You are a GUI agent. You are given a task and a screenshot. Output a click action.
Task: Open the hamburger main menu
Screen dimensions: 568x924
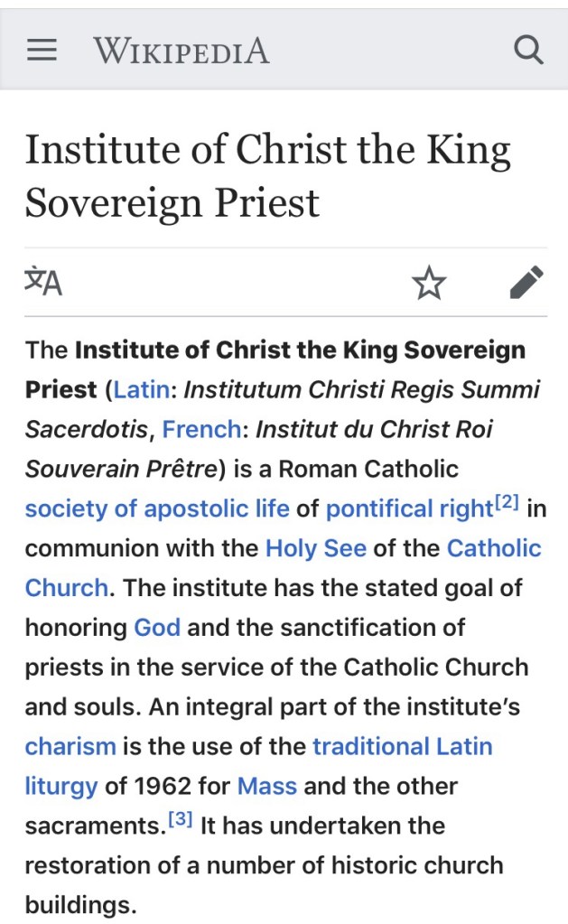point(42,51)
